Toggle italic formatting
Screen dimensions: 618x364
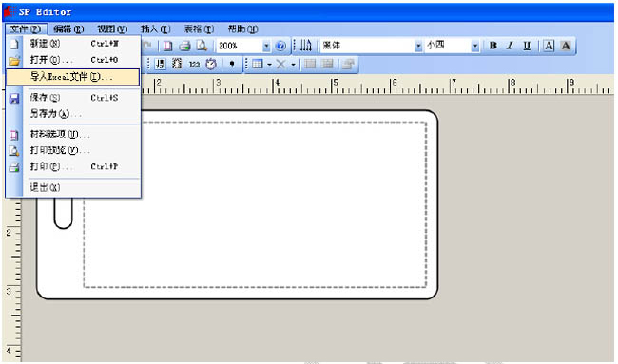pos(510,46)
